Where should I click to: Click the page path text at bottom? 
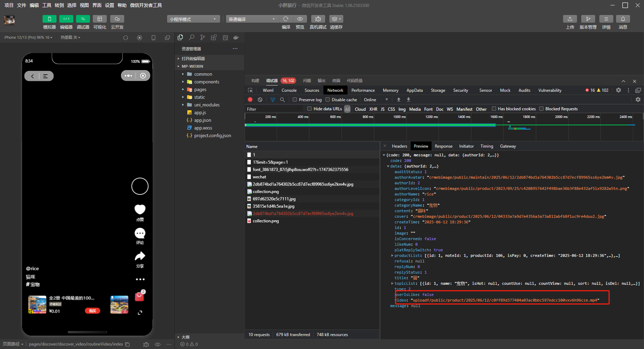(x=76, y=344)
